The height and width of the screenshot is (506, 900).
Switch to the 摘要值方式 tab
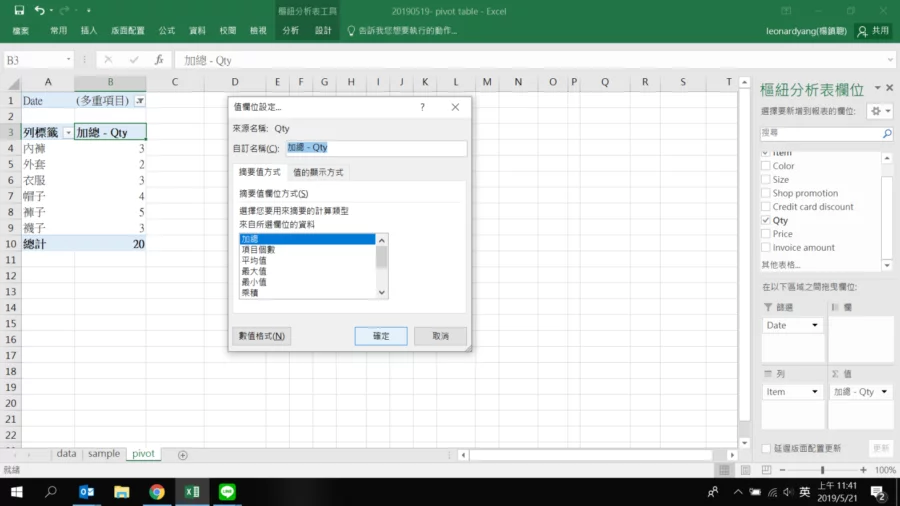(259, 172)
